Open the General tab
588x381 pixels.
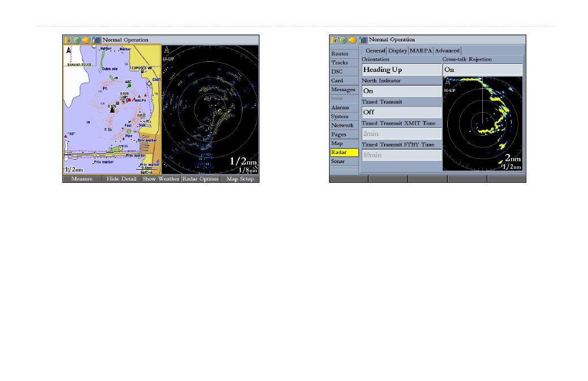375,51
